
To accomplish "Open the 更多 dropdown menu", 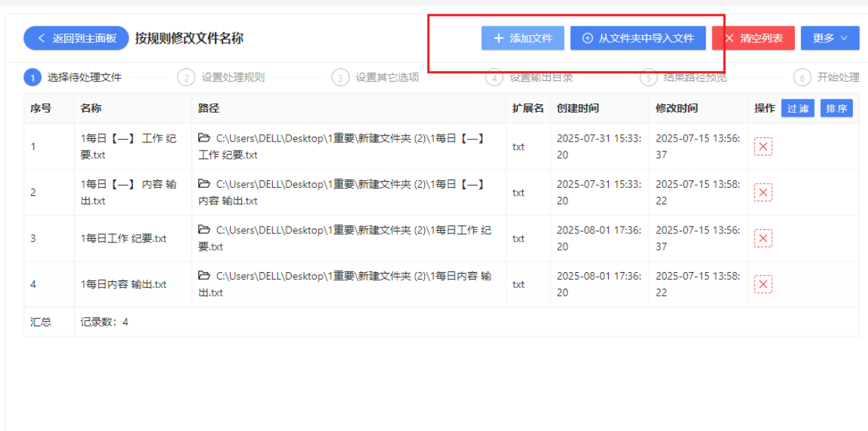I will point(830,38).
